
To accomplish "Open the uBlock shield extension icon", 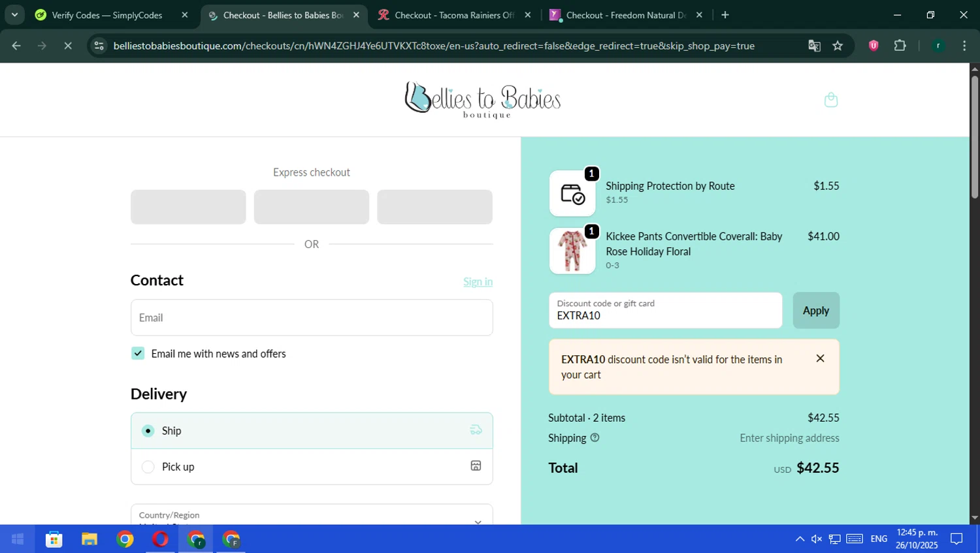I will [874, 46].
